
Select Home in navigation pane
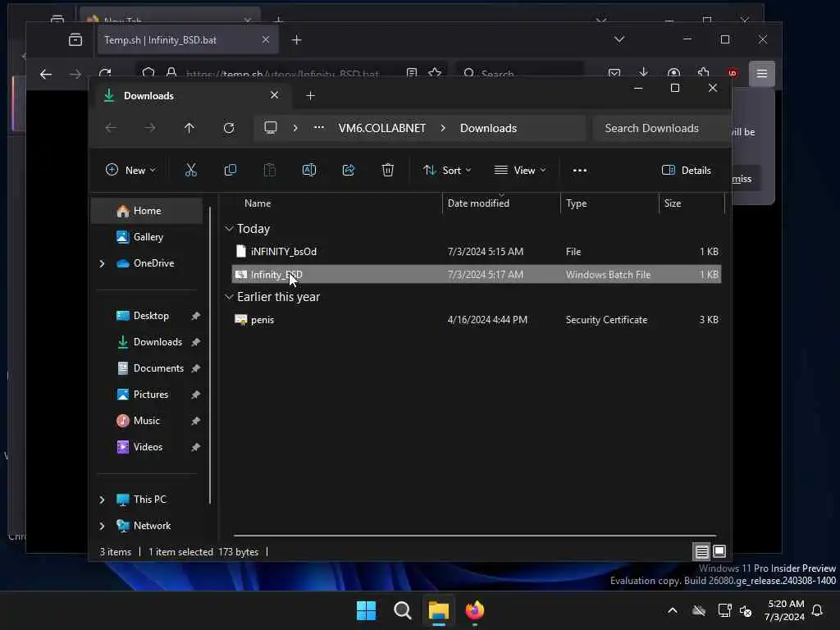click(147, 211)
